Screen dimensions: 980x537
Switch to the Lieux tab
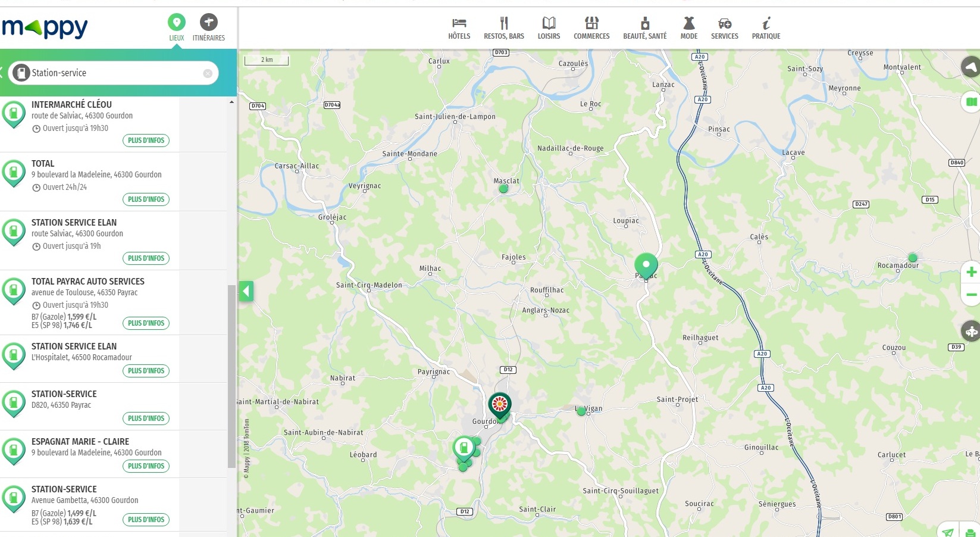[176, 28]
